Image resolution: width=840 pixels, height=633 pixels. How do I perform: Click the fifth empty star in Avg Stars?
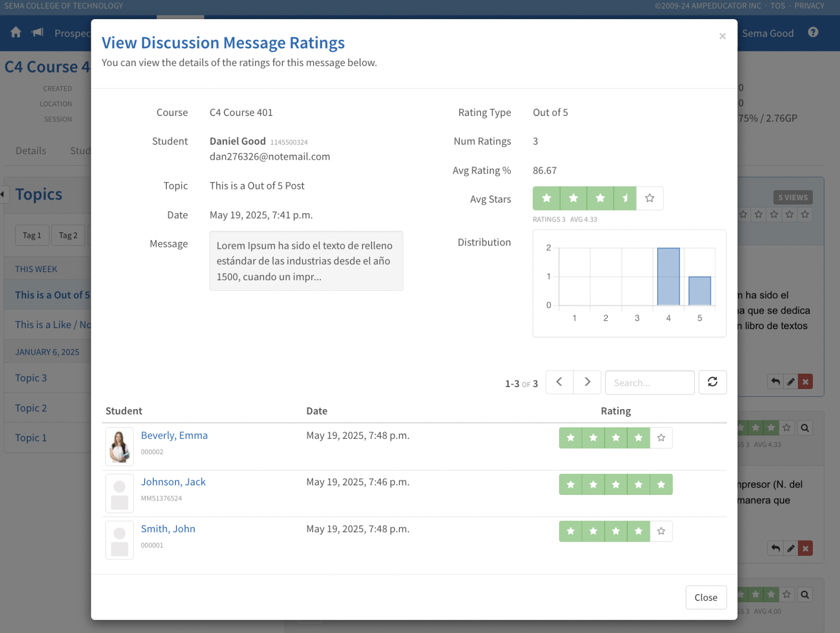(x=649, y=198)
